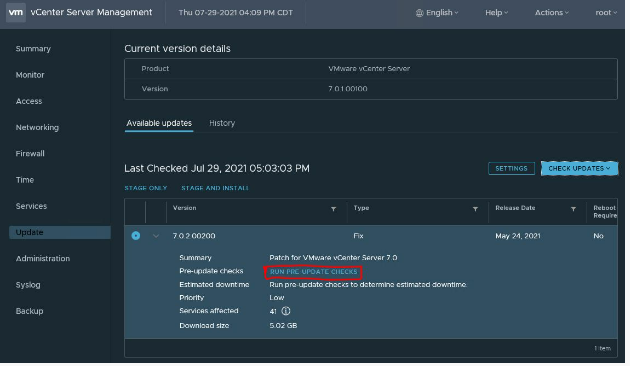Select the 7.0.2.00200 update radio button
The height and width of the screenshot is (366, 630).
pos(136,236)
